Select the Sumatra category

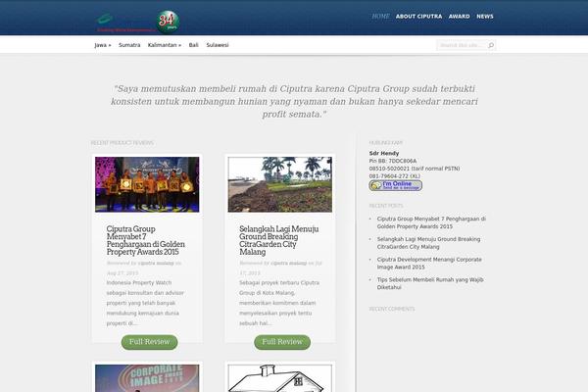(x=129, y=45)
